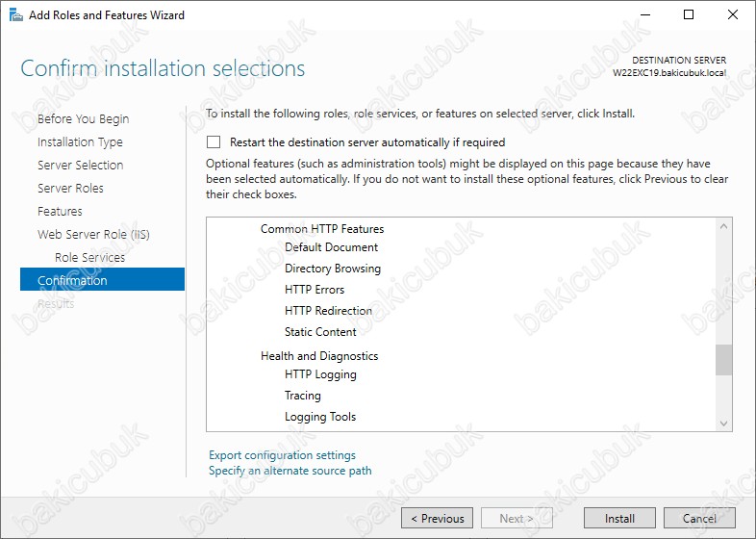The image size is (756, 539).
Task: Click scroll down arrow in features list
Action: (723, 423)
